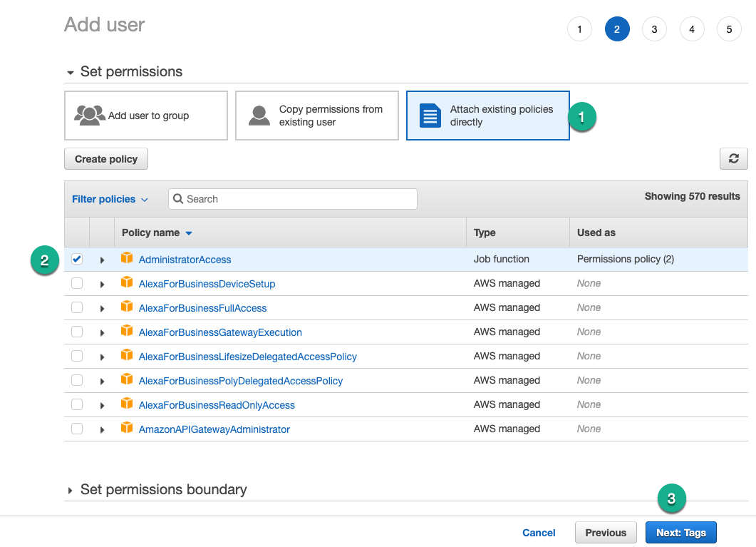Image resolution: width=756 pixels, height=547 pixels.
Task: Click the policy icon next to AlexaForBusinessFullAccess
Action: click(x=127, y=307)
